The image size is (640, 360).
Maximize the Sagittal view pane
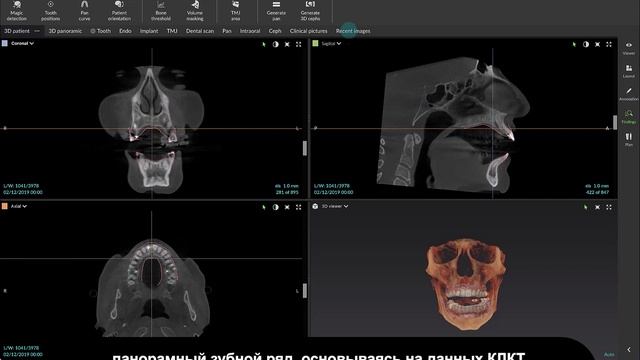(x=609, y=44)
